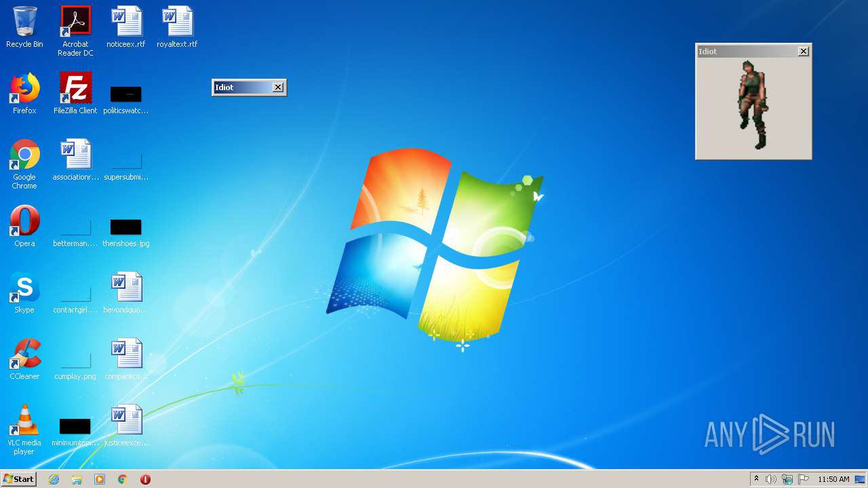Open Chrome from the taskbar

(x=122, y=479)
